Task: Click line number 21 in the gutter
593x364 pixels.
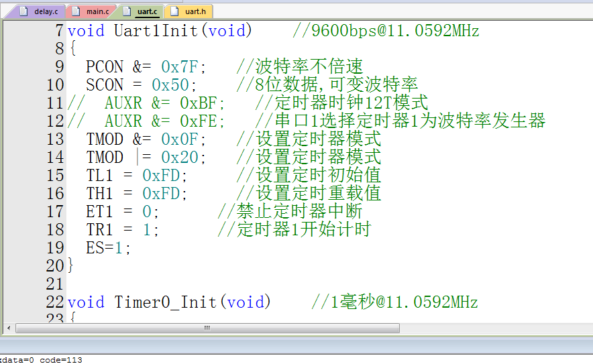Action: click(55, 284)
